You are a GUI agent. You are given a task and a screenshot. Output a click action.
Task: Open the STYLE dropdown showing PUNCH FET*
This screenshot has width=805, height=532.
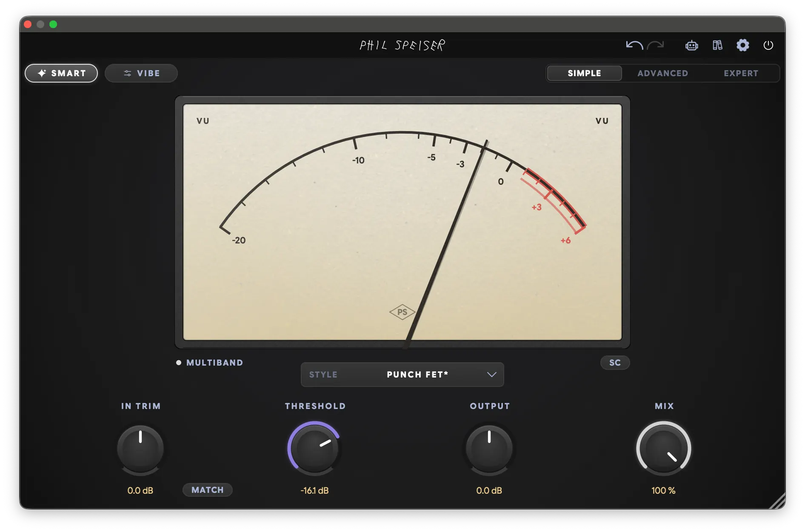(402, 375)
